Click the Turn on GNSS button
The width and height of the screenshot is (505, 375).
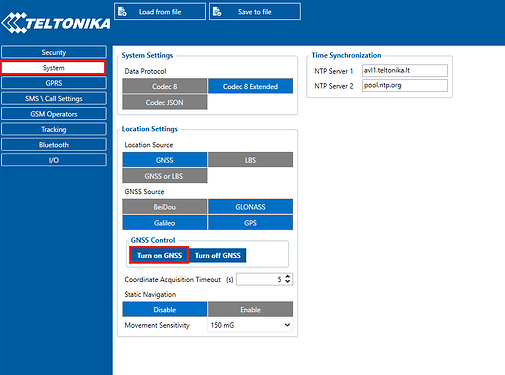pos(159,255)
